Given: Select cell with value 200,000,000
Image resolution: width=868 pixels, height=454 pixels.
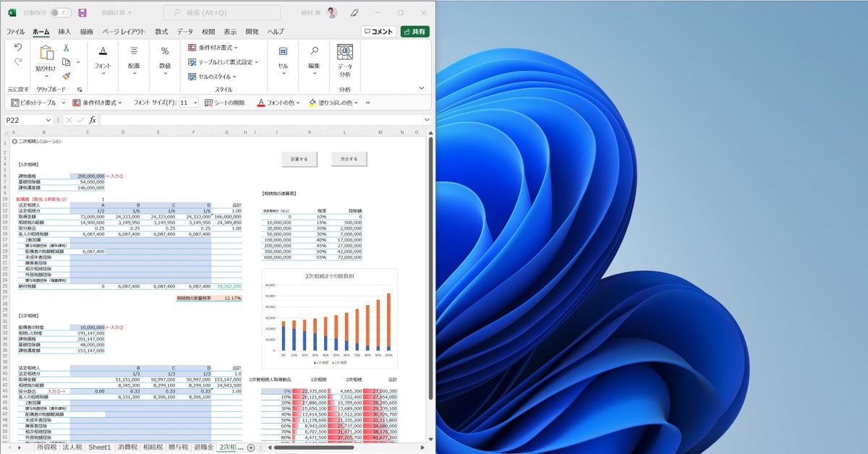Looking at the screenshot, I should 88,176.
